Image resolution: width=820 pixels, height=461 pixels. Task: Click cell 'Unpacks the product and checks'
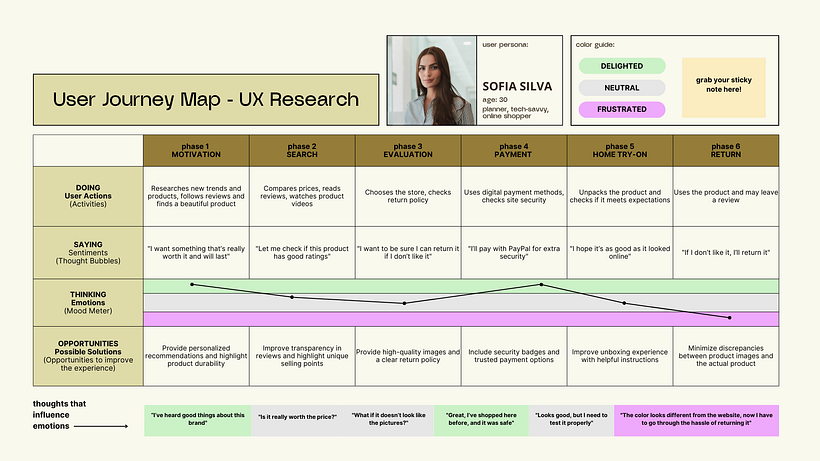click(620, 196)
